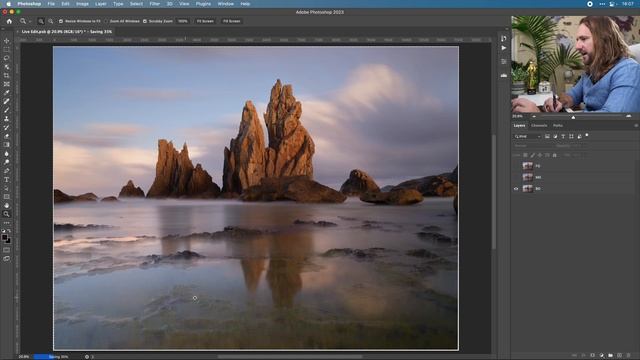Choose Zoom Out mode in options bar
Viewport: 640px width, 360px height.
coord(51,21)
